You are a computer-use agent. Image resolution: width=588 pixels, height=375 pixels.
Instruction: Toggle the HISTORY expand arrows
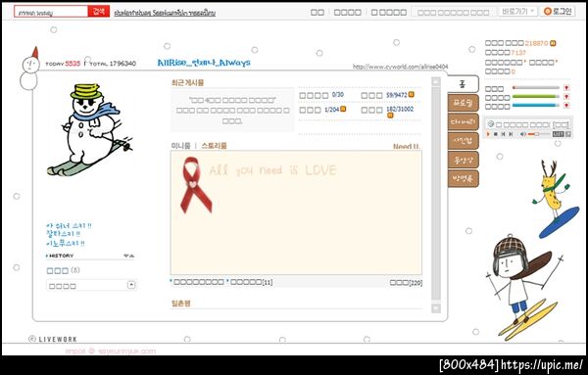point(129,256)
